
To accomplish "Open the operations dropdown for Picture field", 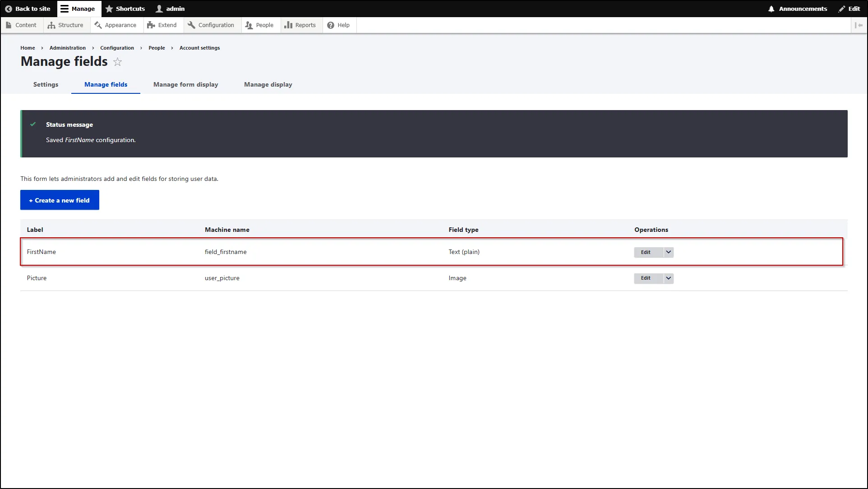I will click(x=668, y=278).
